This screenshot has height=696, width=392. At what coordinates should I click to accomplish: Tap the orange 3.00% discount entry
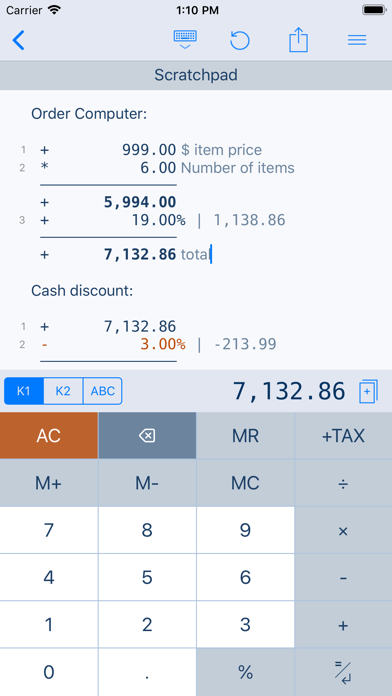click(163, 344)
